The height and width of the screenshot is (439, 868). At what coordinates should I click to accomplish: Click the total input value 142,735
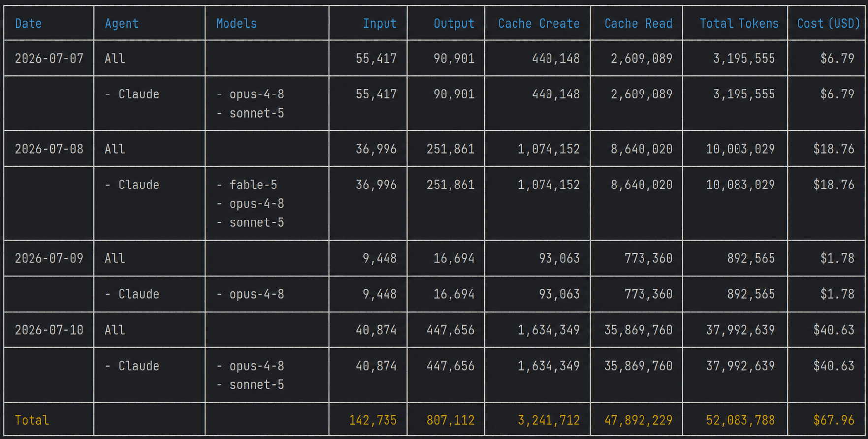373,420
